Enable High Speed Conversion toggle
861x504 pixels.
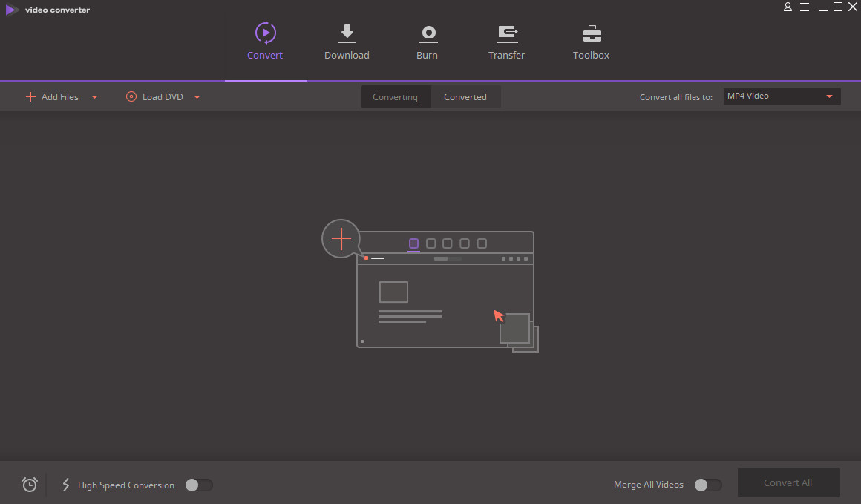pos(198,485)
